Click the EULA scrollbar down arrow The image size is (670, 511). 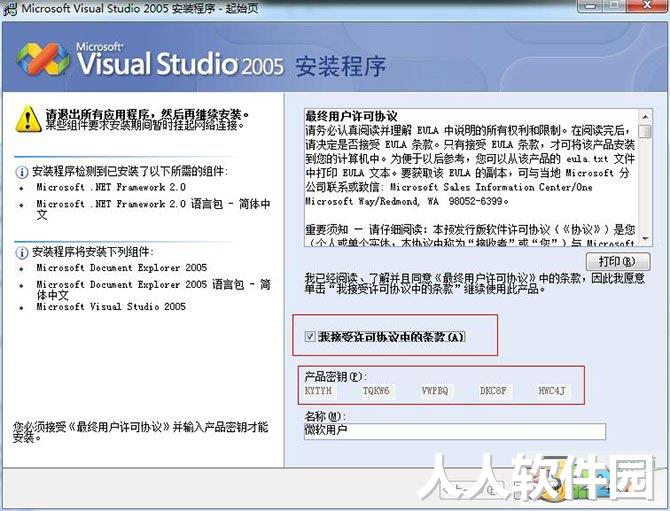(645, 239)
